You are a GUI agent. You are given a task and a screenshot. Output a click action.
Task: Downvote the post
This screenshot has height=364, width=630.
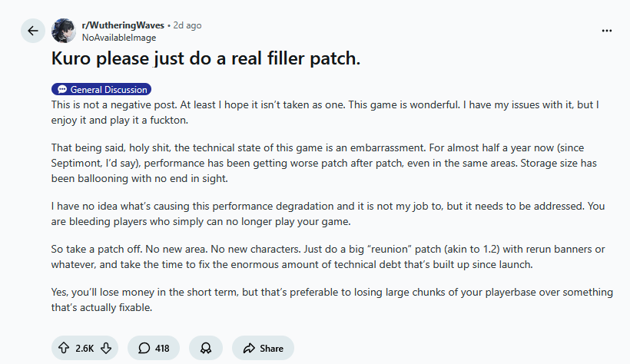pos(106,348)
